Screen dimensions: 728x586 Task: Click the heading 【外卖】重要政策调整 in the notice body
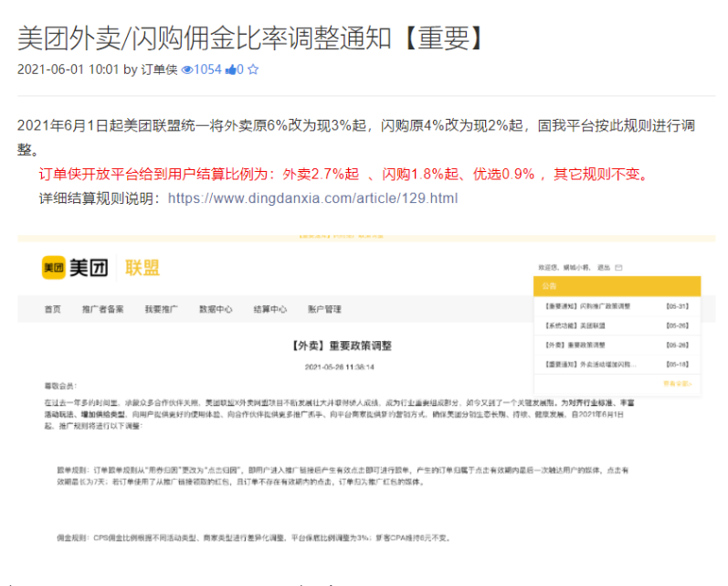click(x=341, y=346)
